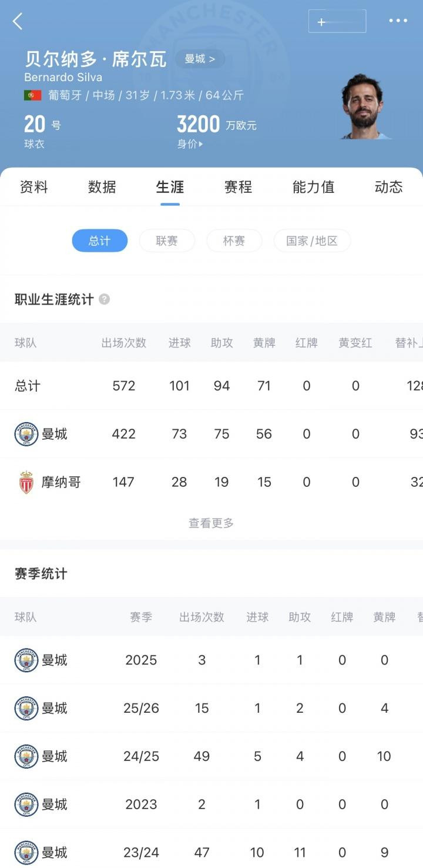Expand career stats with 查看更多

(x=211, y=523)
